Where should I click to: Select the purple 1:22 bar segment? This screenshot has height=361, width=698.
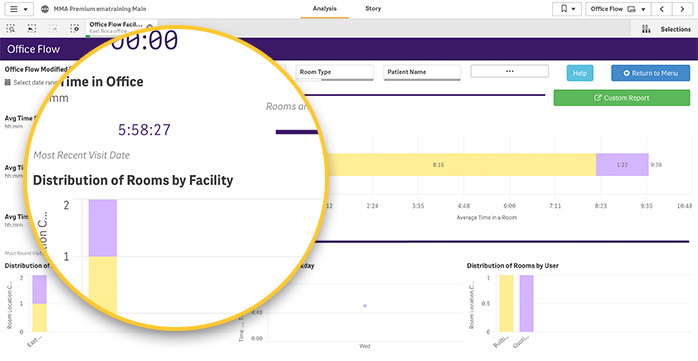click(622, 165)
